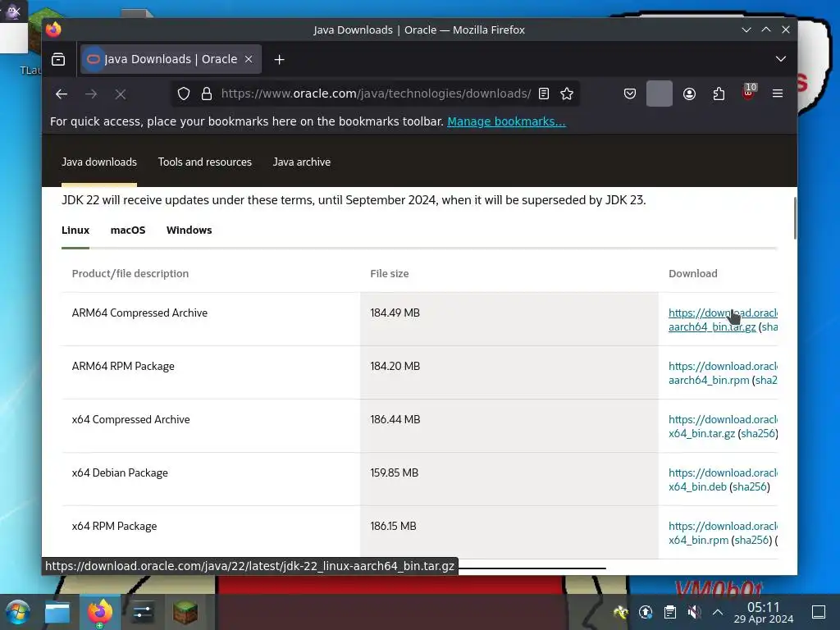The image size is (840, 630).
Task: Toggle Reader View icon in address bar
Action: tap(544, 94)
